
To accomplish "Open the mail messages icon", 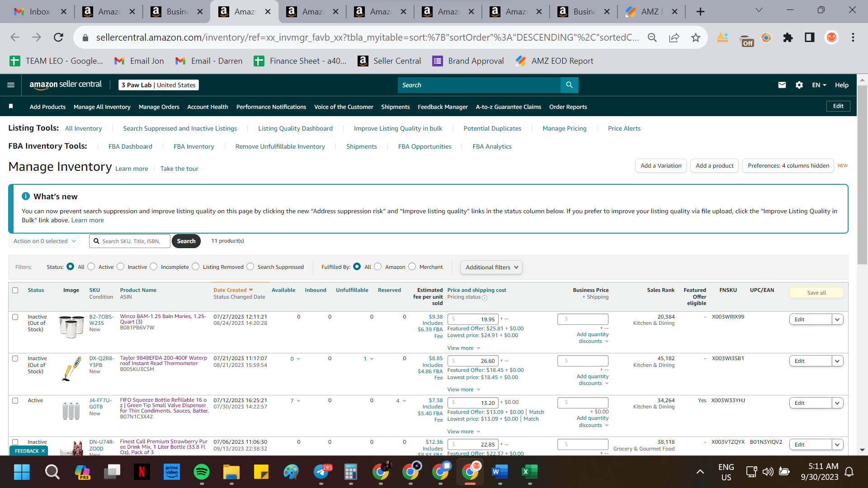I will pyautogui.click(x=782, y=85).
